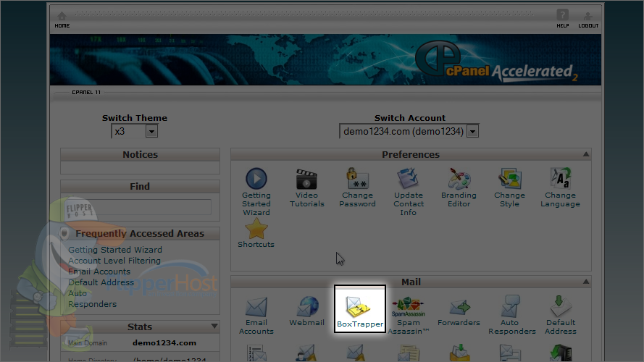Open the Switch Theme dropdown
Viewport: 644px width, 362px height.
[135, 131]
